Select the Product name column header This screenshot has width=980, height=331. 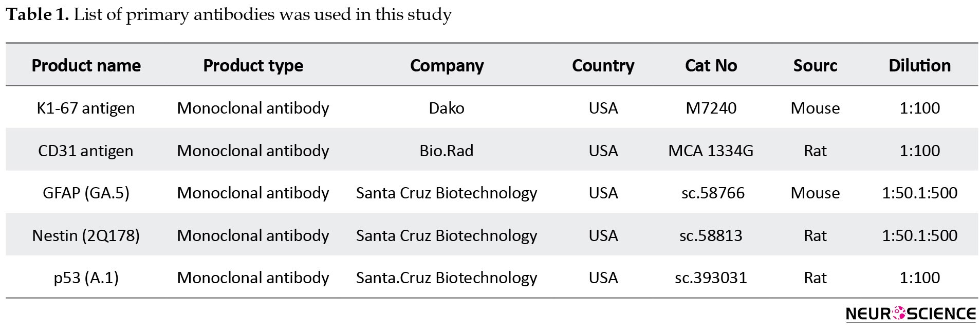click(86, 66)
